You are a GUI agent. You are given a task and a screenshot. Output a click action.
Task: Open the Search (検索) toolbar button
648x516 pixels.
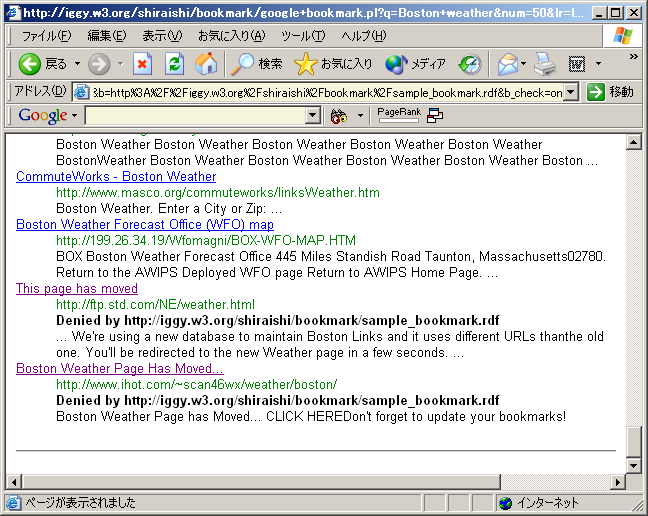pos(257,64)
